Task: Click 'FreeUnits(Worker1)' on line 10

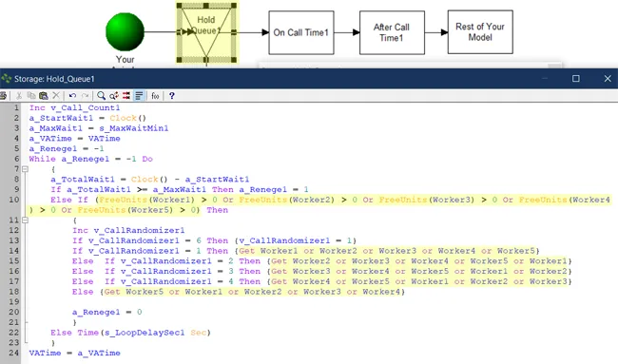Action: [x=147, y=200]
